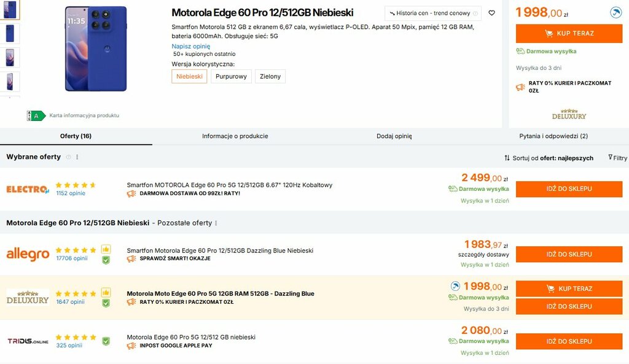This screenshot has height=364, width=629.
Task: Pick the Zielony color version
Action: coord(270,77)
